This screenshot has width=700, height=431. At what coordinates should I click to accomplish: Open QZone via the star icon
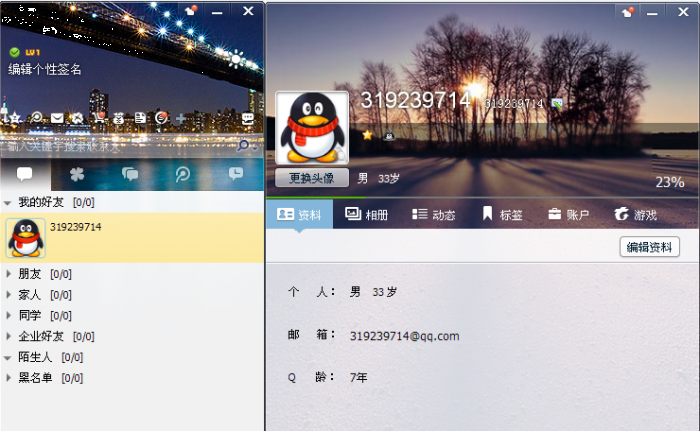[x=15, y=118]
